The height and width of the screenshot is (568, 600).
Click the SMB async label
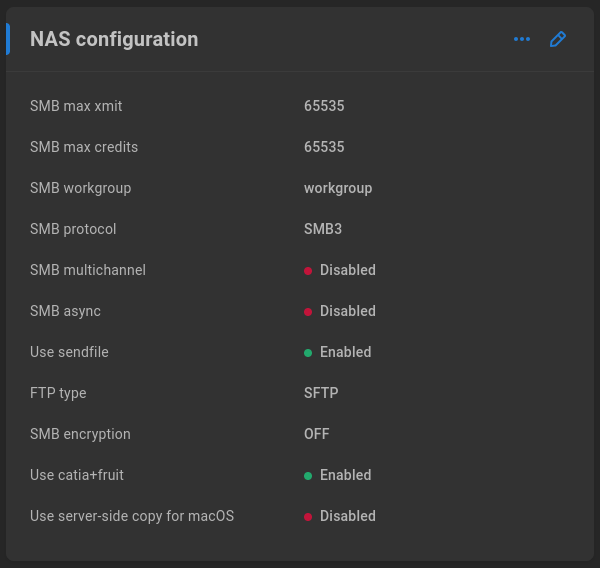tap(65, 311)
